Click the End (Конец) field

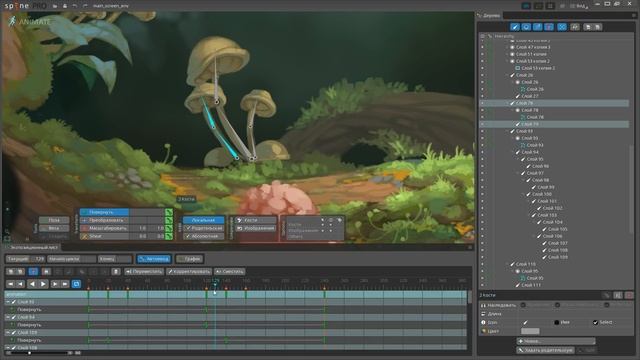(x=115, y=259)
